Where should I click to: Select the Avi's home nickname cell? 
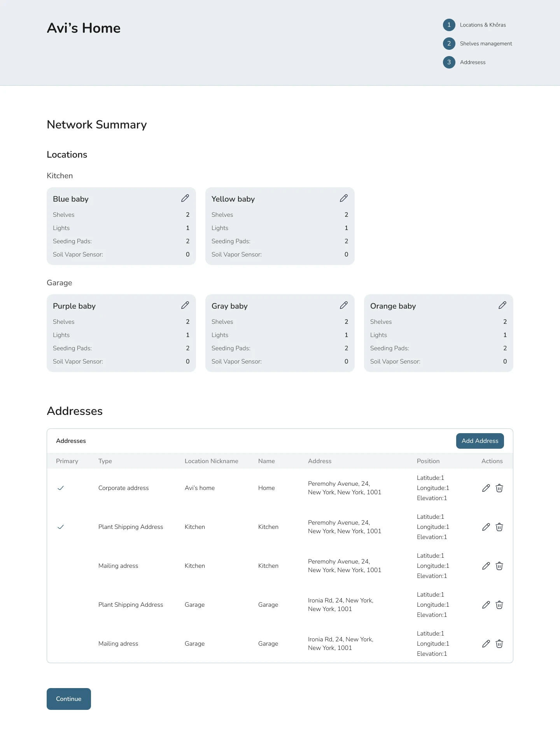pyautogui.click(x=199, y=488)
